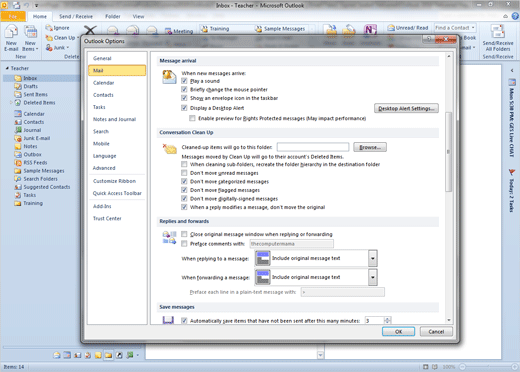Toggle Don't move flagged messages
The width and height of the screenshot is (520, 372).
point(184,190)
